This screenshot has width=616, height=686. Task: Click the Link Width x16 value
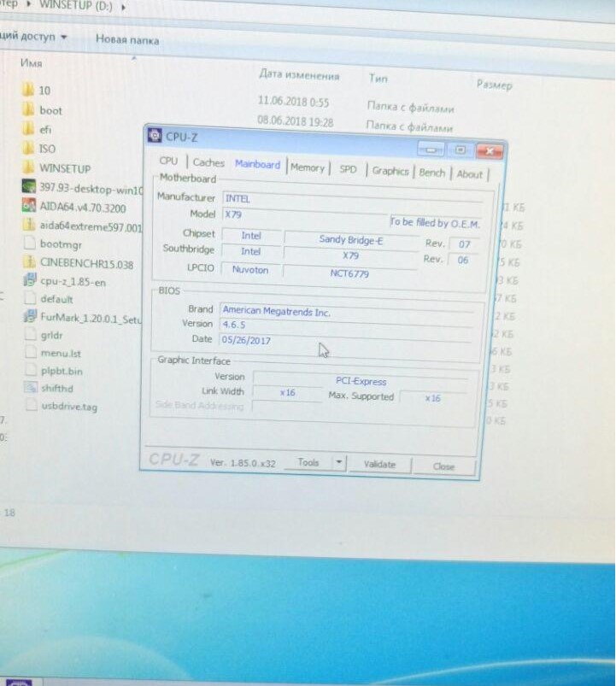pyautogui.click(x=287, y=392)
